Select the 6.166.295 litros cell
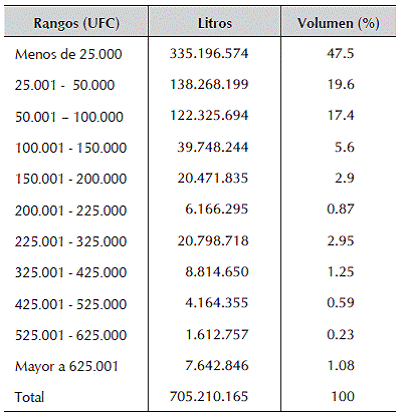This screenshot has width=407, height=419. tap(217, 209)
